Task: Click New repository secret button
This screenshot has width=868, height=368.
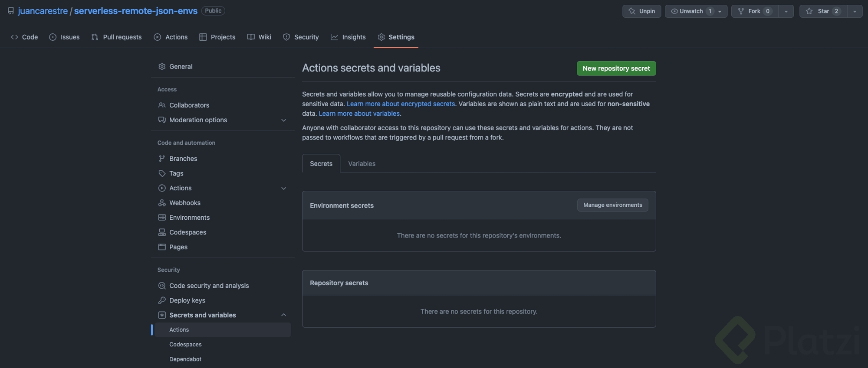Action: tap(616, 68)
